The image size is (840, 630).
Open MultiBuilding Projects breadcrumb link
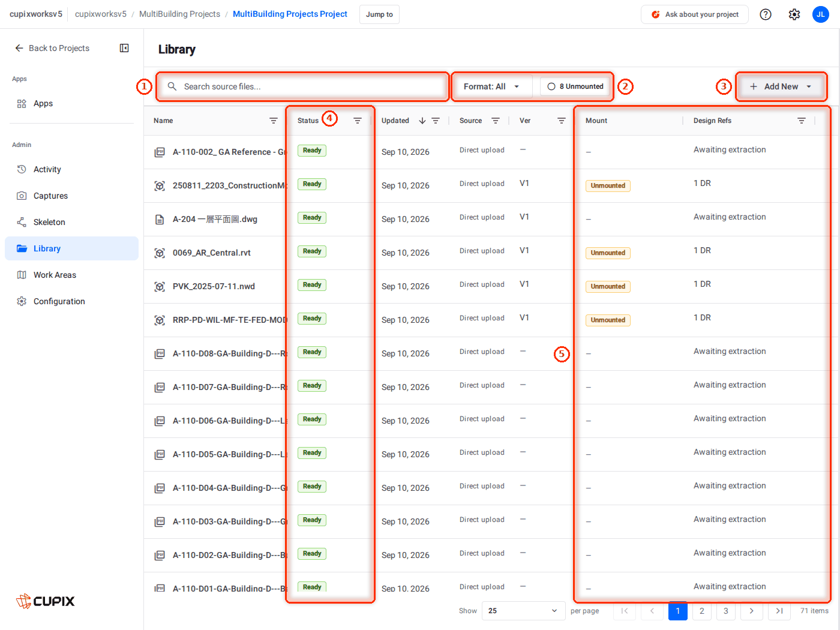(179, 14)
